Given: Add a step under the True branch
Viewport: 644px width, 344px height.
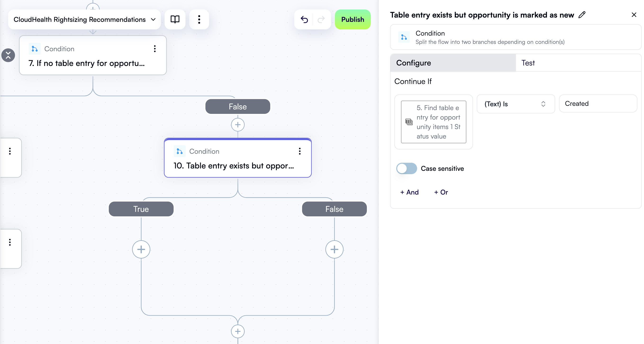Looking at the screenshot, I should pos(141,249).
